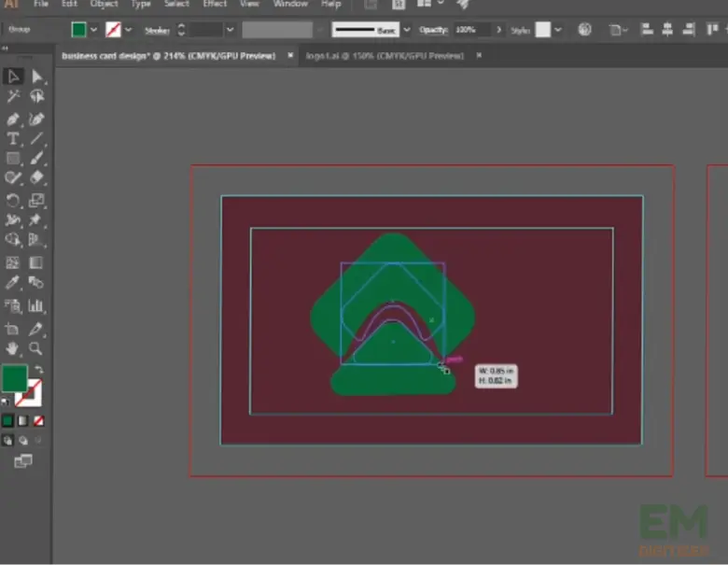Open graphic Style dropdown
Screen dimensions: 728x565
tap(558, 30)
